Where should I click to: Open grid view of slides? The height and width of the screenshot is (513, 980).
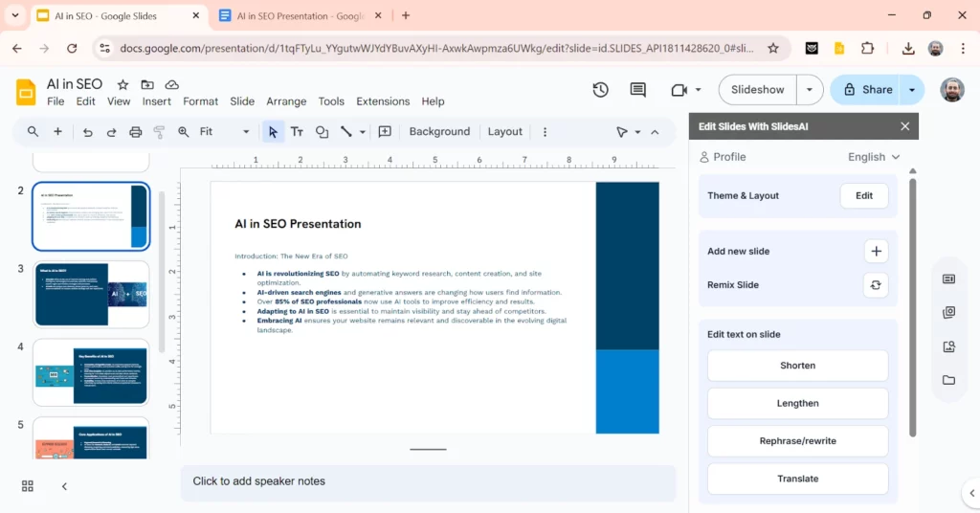tap(28, 486)
